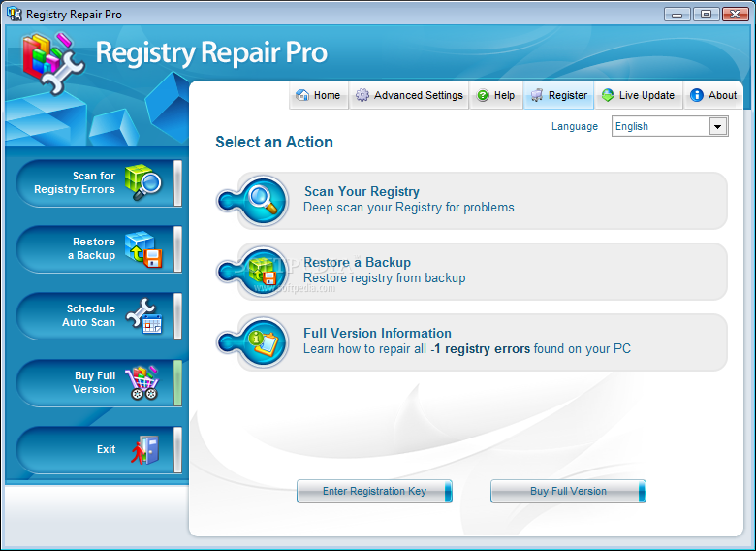Maximize the Registry Repair Pro window
Image resolution: width=756 pixels, height=551 pixels.
706,14
